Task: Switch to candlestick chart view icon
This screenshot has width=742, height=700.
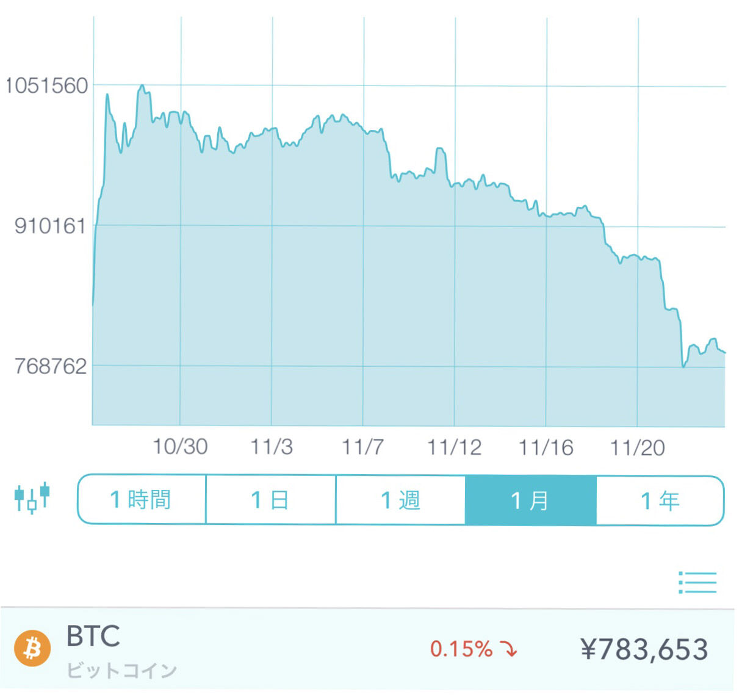Action: click(x=32, y=498)
